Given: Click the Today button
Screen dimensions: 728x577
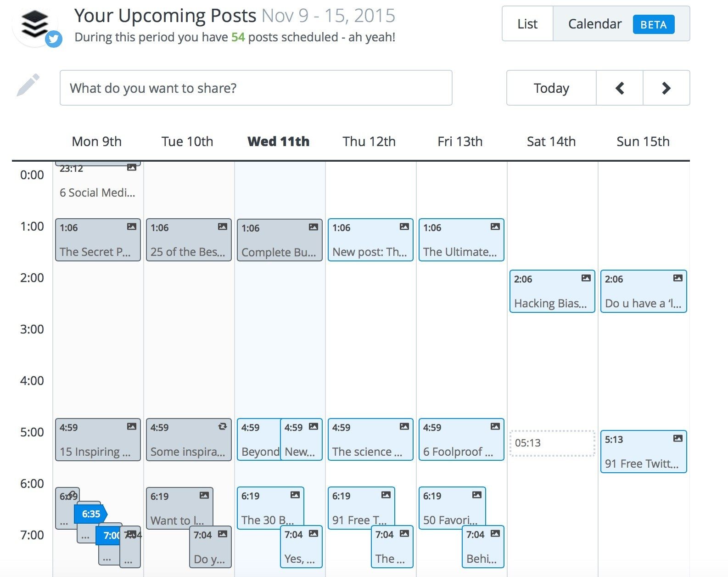Looking at the screenshot, I should [x=551, y=88].
